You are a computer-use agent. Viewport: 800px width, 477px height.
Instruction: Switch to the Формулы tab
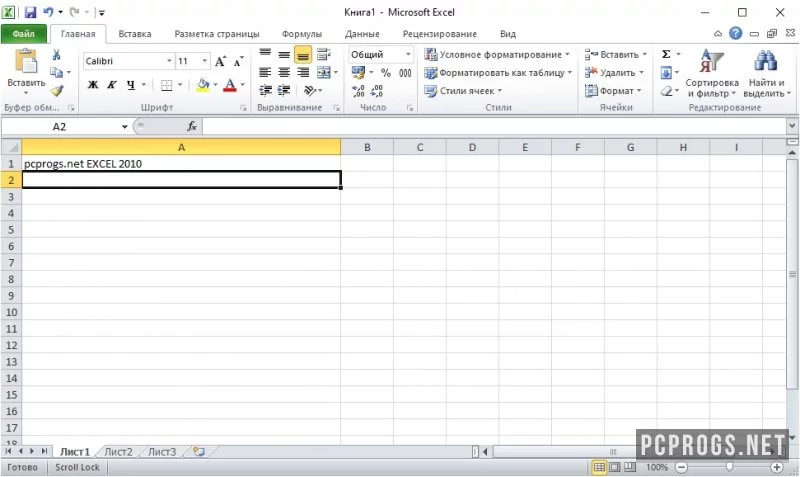(302, 34)
